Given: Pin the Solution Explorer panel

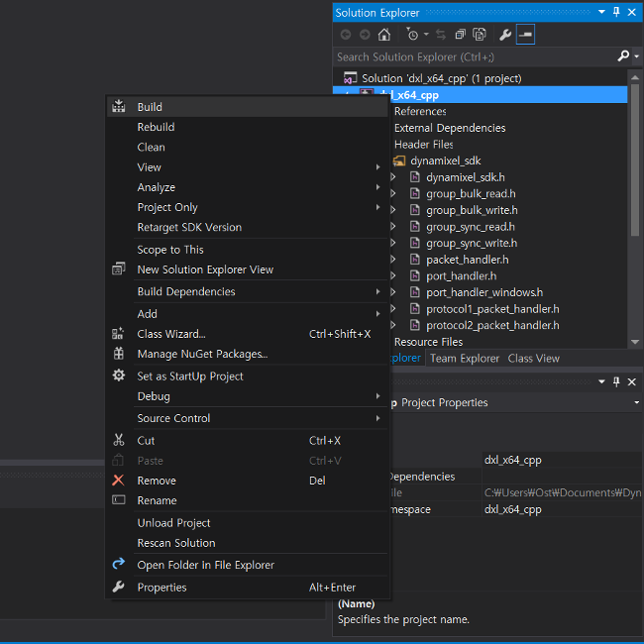Looking at the screenshot, I should pyautogui.click(x=616, y=12).
